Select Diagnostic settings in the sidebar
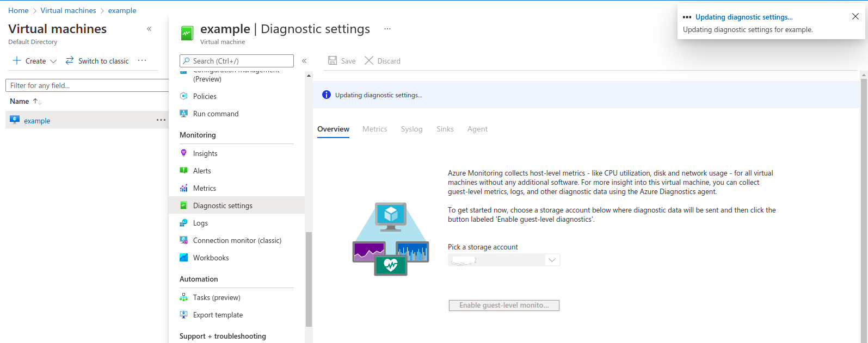Screen dimensions: 868x343 click(237, 205)
